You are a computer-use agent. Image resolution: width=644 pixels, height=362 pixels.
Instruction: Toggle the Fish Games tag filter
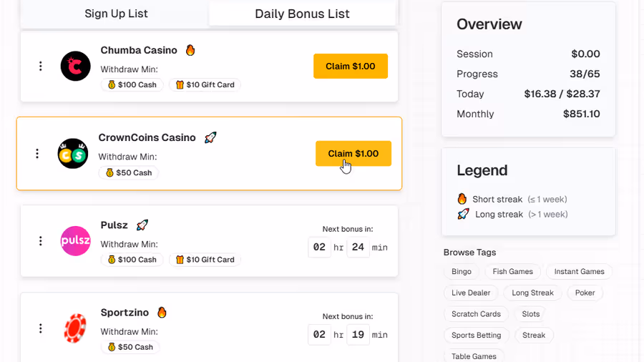pyautogui.click(x=512, y=272)
